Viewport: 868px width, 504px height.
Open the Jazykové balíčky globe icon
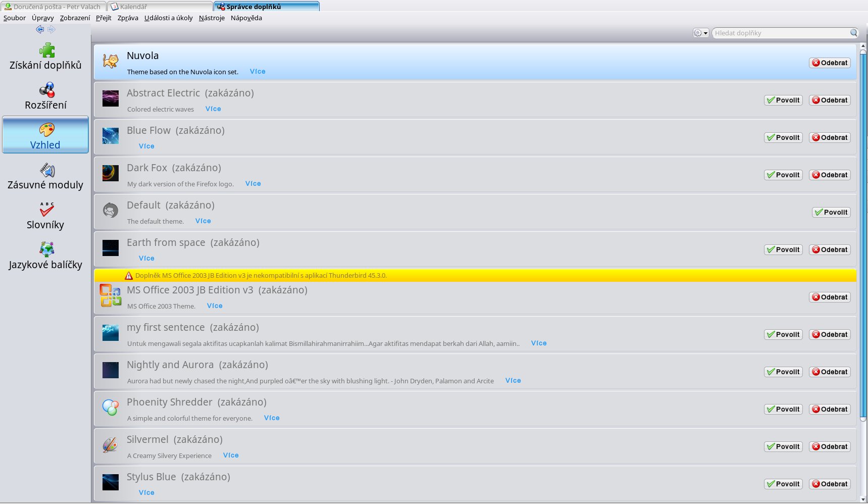tap(47, 249)
